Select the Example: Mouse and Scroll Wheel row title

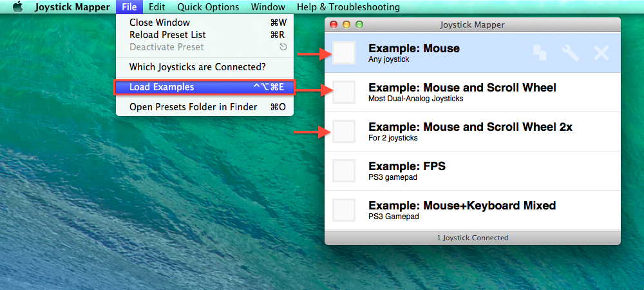tap(462, 88)
